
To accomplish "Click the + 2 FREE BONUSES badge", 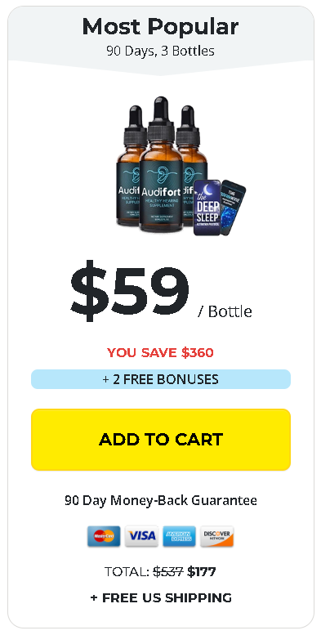I will pos(161,379).
